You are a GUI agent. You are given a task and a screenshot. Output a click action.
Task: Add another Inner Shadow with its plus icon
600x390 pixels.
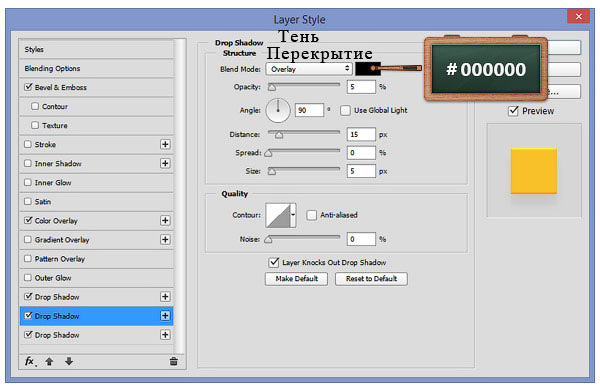(165, 163)
